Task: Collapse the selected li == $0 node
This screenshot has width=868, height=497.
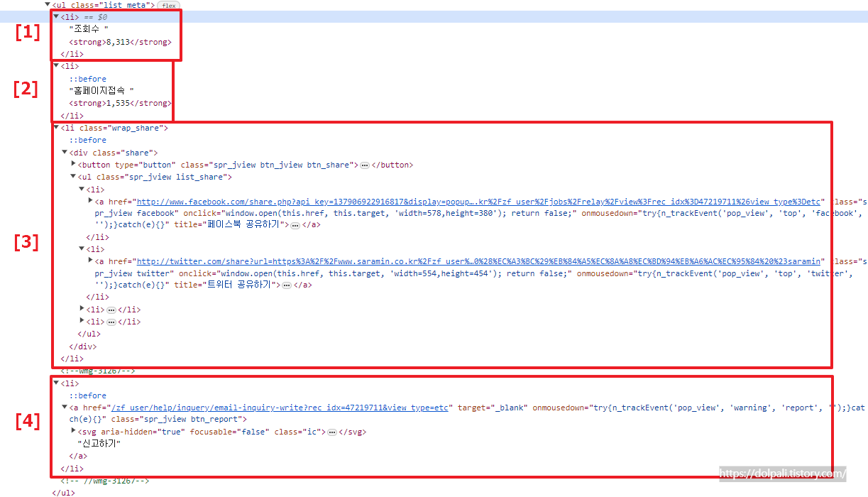Action: tap(56, 16)
